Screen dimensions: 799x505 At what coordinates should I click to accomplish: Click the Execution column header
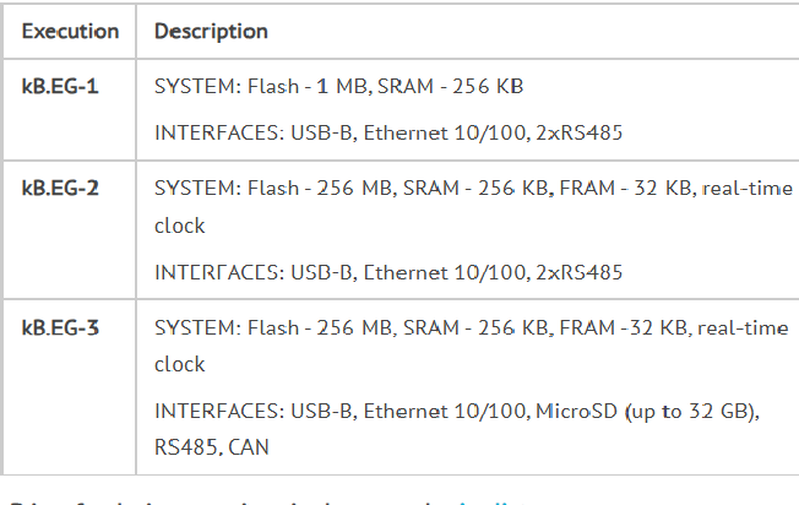pyautogui.click(x=70, y=32)
